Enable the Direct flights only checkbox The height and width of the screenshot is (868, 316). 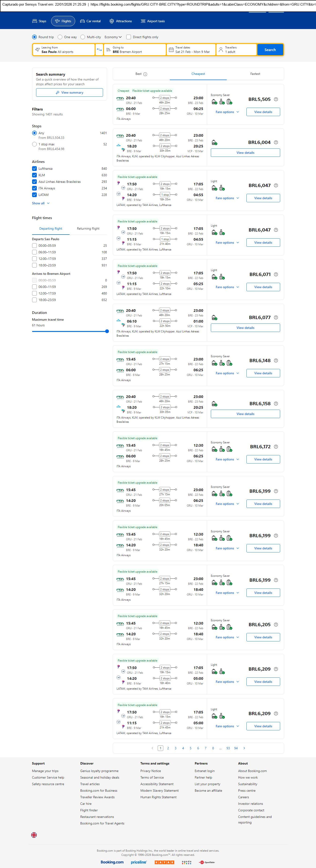pyautogui.click(x=129, y=37)
